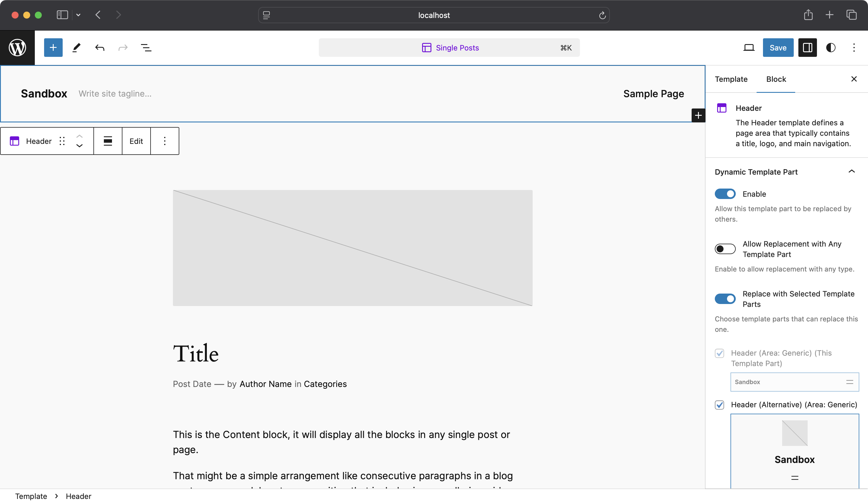Viewport: 868px width, 503px height.
Task: Open Header block options three-dot menu
Action: pyautogui.click(x=165, y=141)
